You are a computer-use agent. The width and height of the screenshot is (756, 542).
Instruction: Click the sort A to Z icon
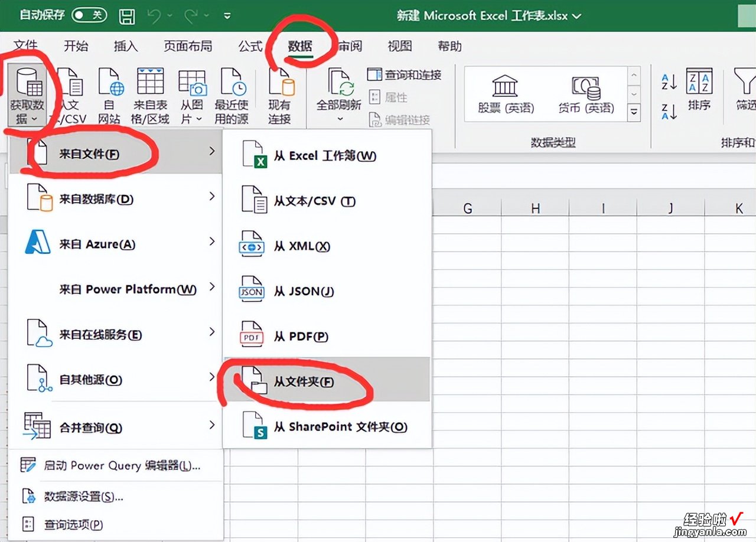(669, 82)
